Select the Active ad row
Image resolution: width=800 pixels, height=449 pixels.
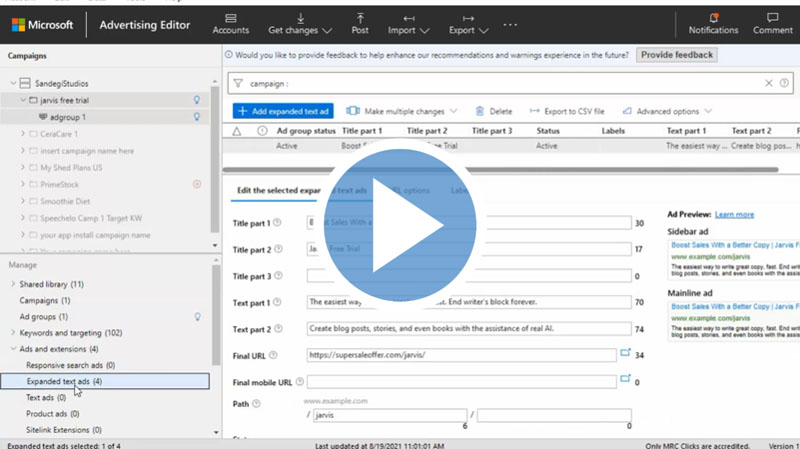(511, 146)
